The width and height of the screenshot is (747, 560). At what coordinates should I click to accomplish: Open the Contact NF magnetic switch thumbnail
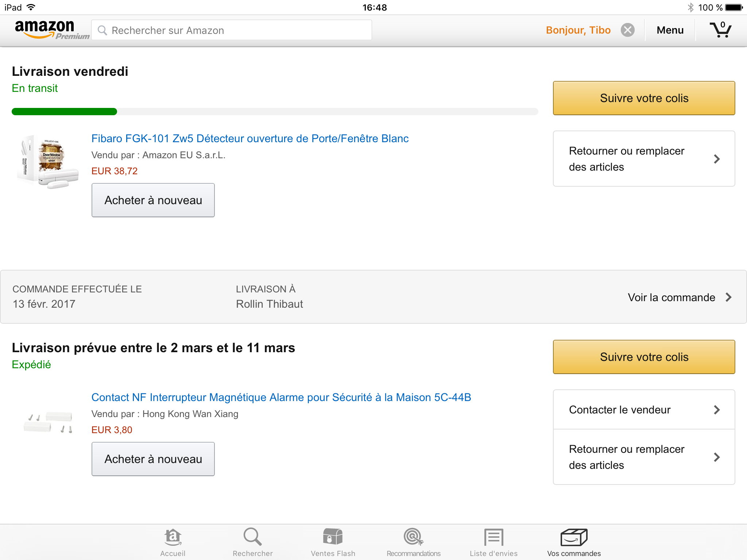[x=48, y=422]
